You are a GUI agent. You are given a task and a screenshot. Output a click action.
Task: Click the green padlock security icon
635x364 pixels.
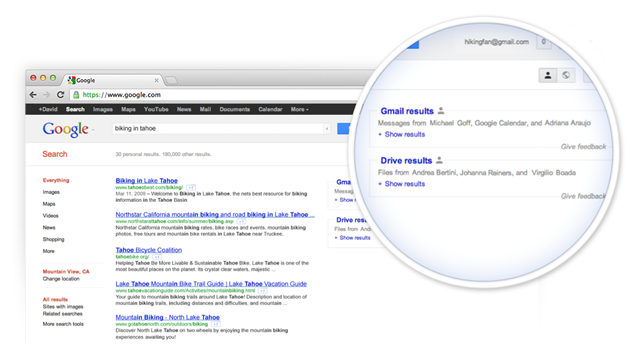pos(76,95)
